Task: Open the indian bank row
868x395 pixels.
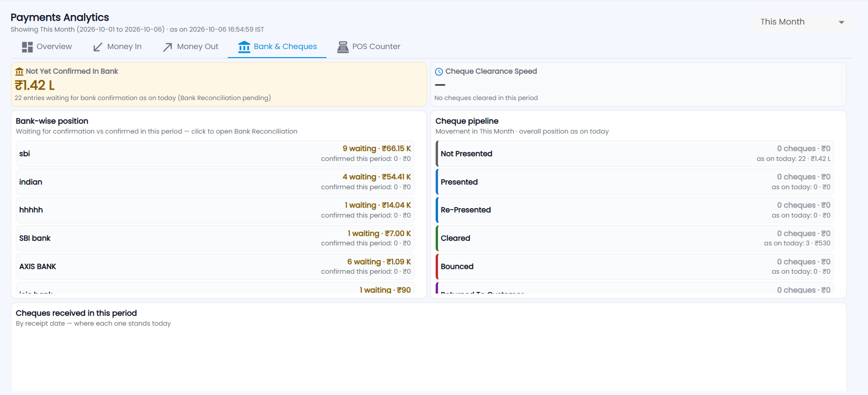Action: pos(215,182)
